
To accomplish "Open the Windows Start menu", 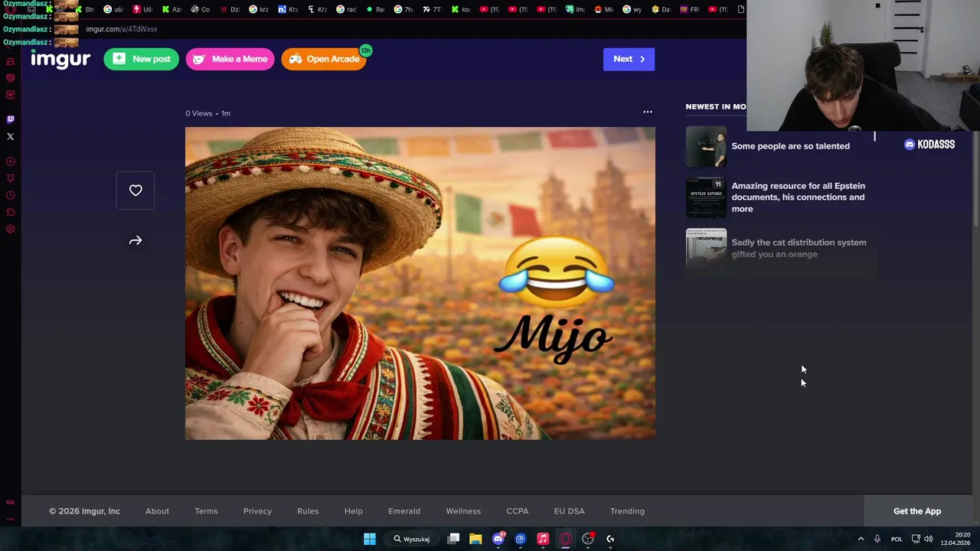I will click(x=370, y=539).
